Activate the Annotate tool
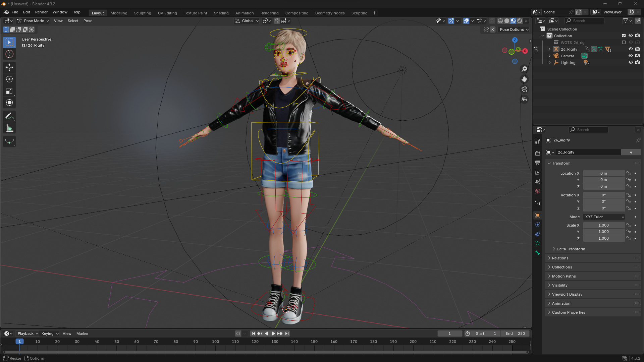644x362 pixels. point(9,116)
